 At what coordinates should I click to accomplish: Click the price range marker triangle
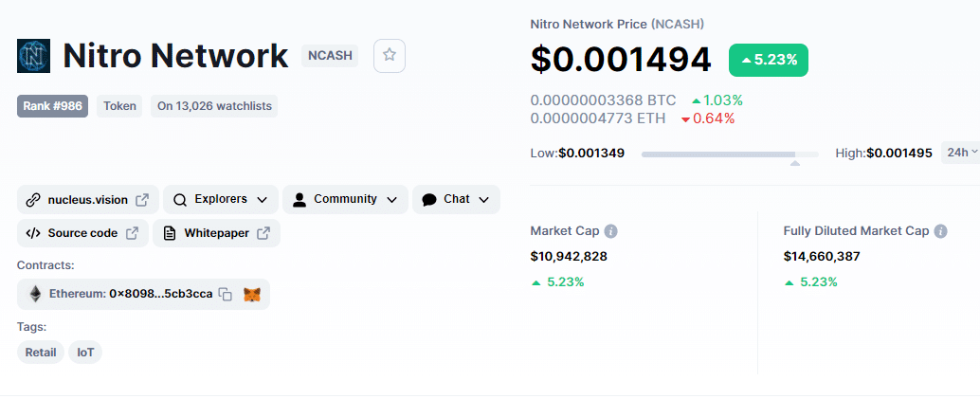[795, 163]
